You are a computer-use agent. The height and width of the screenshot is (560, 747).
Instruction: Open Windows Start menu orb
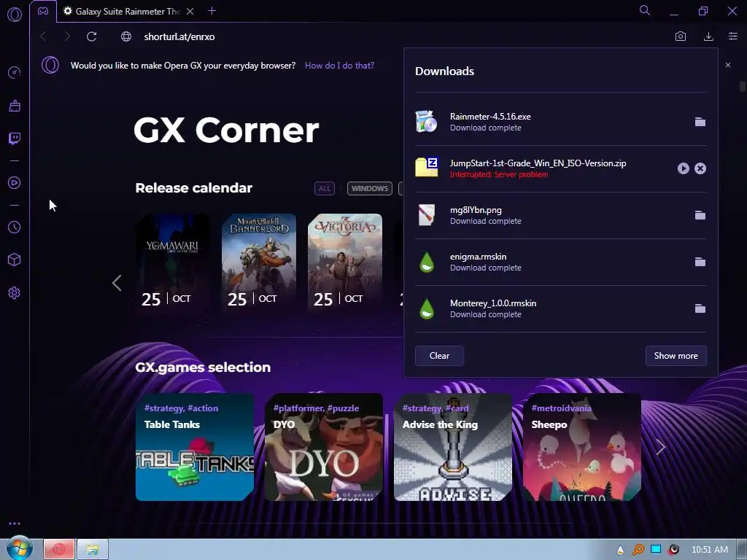pyautogui.click(x=19, y=548)
